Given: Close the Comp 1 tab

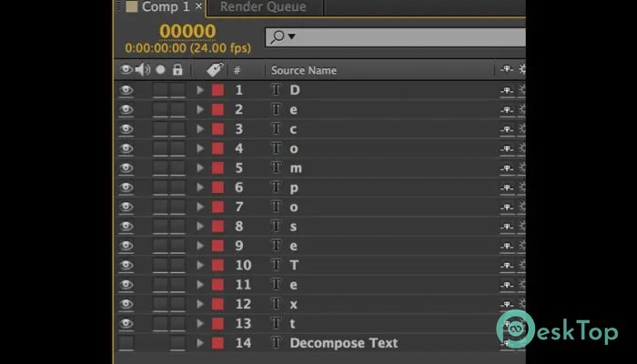Looking at the screenshot, I should pyautogui.click(x=198, y=6).
